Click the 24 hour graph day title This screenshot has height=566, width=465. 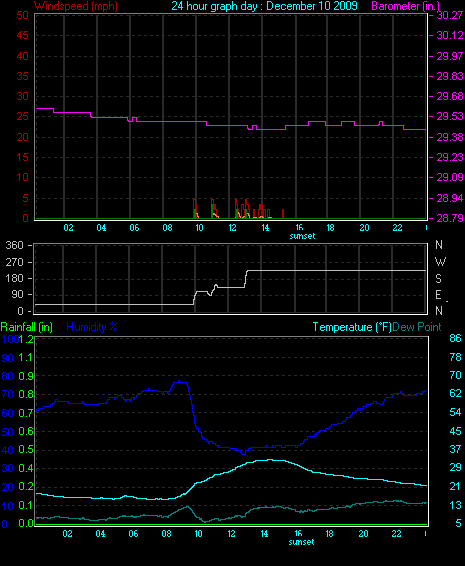pos(264,6)
